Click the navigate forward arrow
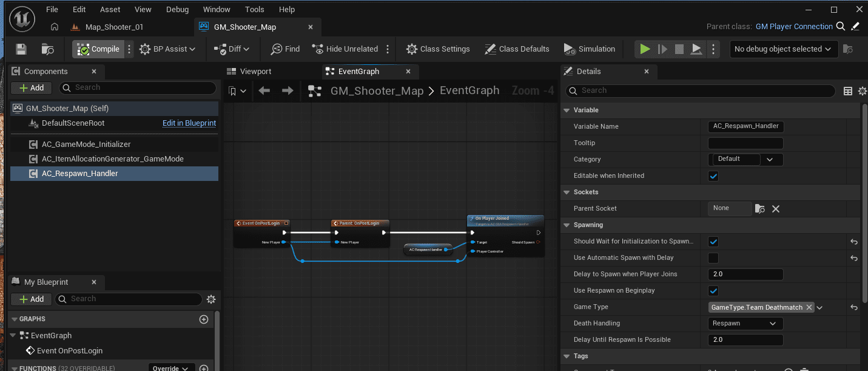 pos(288,90)
